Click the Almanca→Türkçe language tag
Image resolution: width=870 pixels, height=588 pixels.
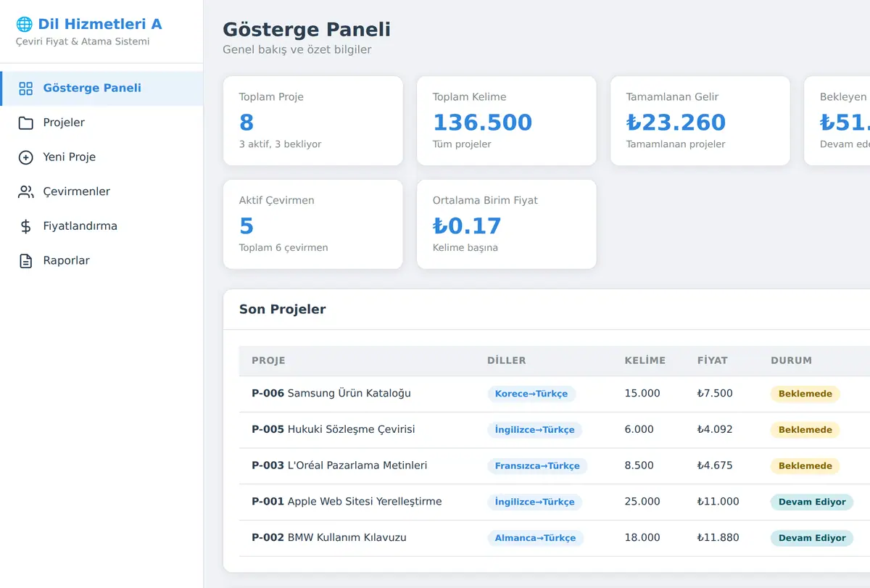point(535,538)
